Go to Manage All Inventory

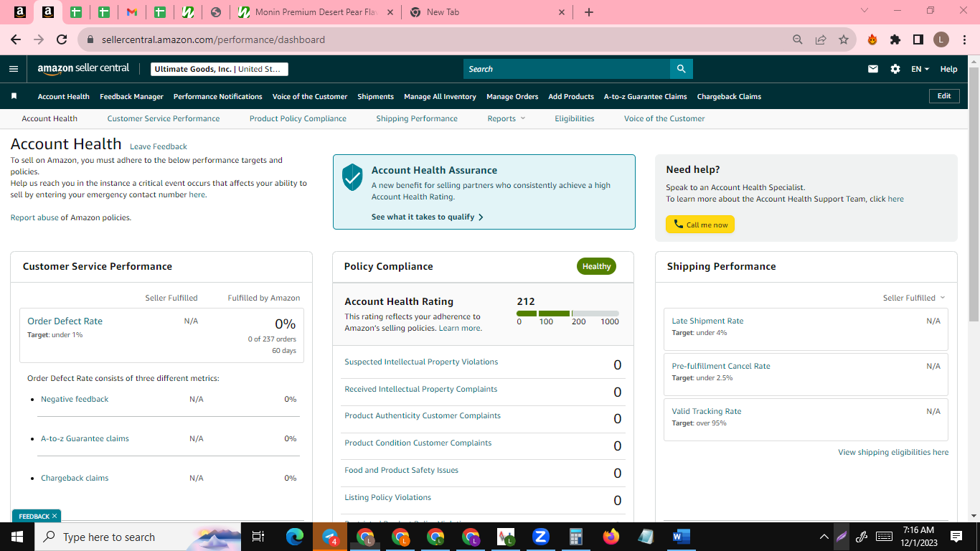click(440, 96)
